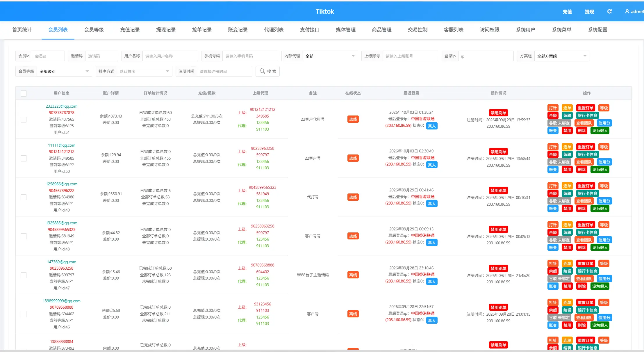Check the row for 11111@qq.com
Image resolution: width=644 pixels, height=352 pixels.
click(x=24, y=158)
